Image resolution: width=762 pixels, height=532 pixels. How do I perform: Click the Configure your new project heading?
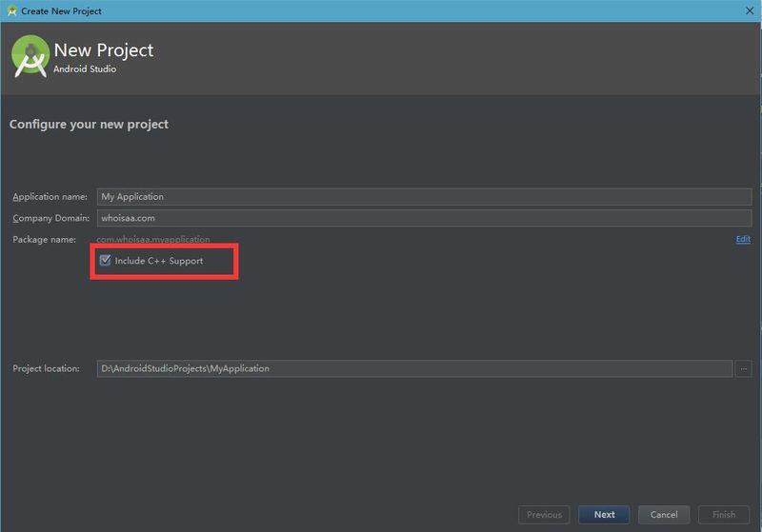pos(89,125)
